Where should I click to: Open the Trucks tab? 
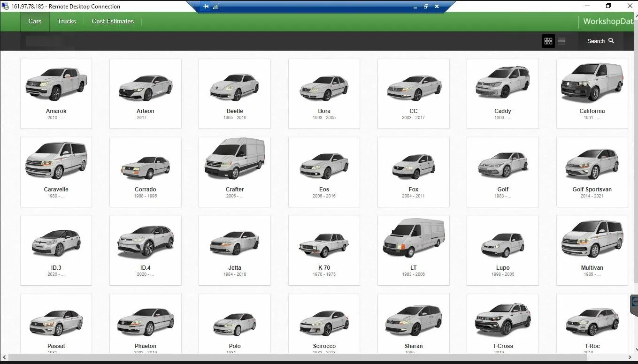pyautogui.click(x=67, y=22)
